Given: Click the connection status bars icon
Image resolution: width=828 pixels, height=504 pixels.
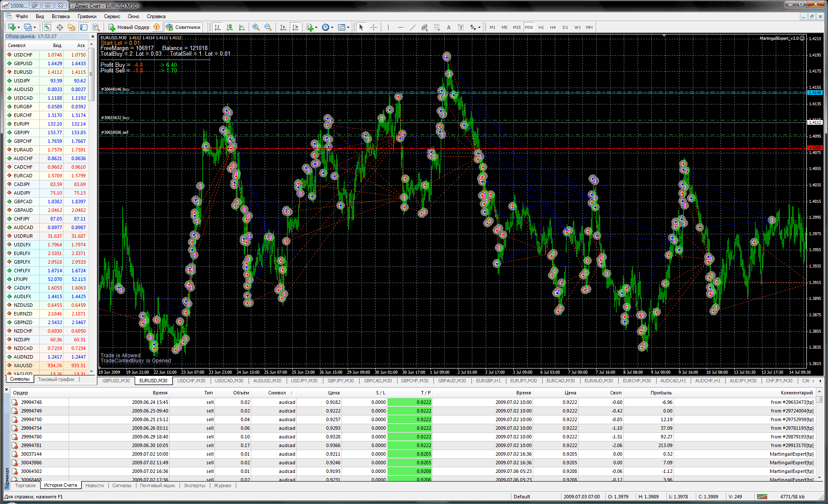Looking at the screenshot, I should click(762, 497).
